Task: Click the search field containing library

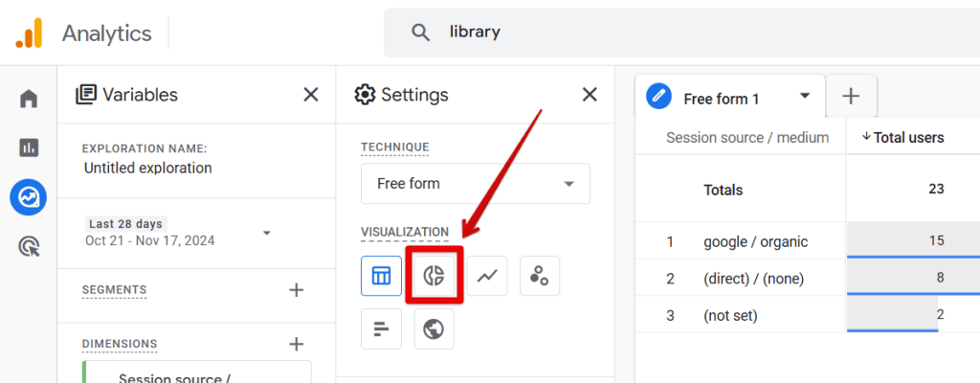Action: [x=670, y=33]
